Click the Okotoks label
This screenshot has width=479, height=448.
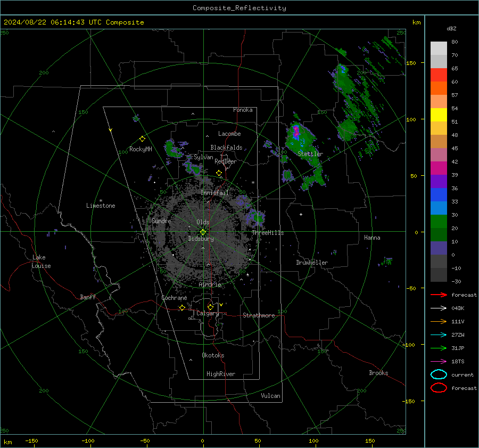(213, 355)
